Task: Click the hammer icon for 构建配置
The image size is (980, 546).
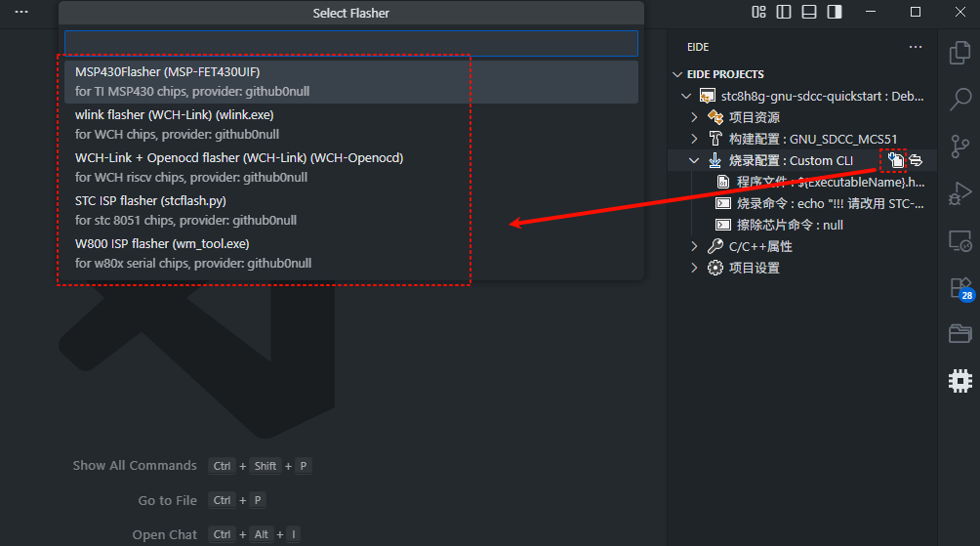Action: (715, 139)
